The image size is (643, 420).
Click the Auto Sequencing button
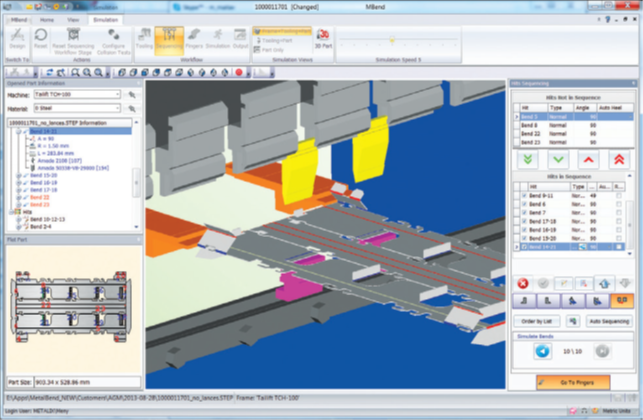(x=608, y=321)
